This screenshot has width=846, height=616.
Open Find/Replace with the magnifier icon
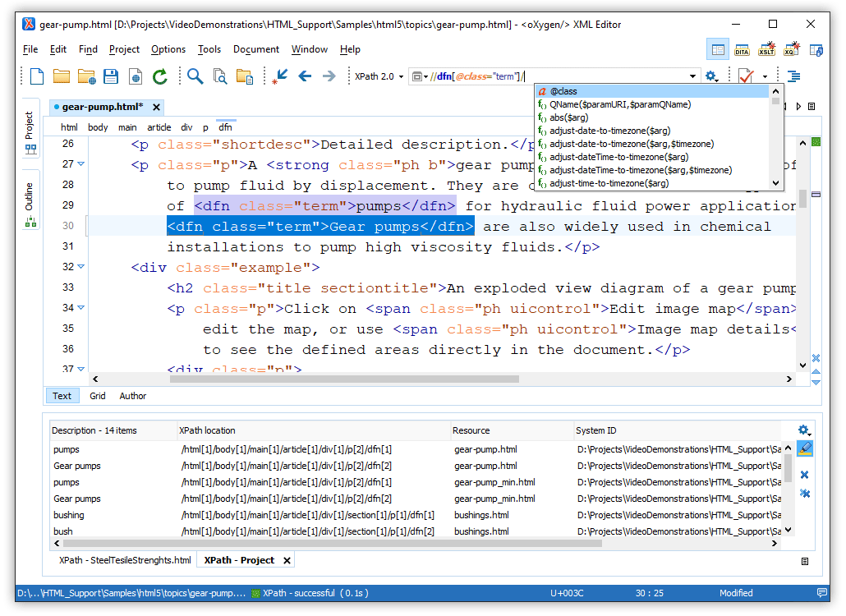pyautogui.click(x=195, y=76)
